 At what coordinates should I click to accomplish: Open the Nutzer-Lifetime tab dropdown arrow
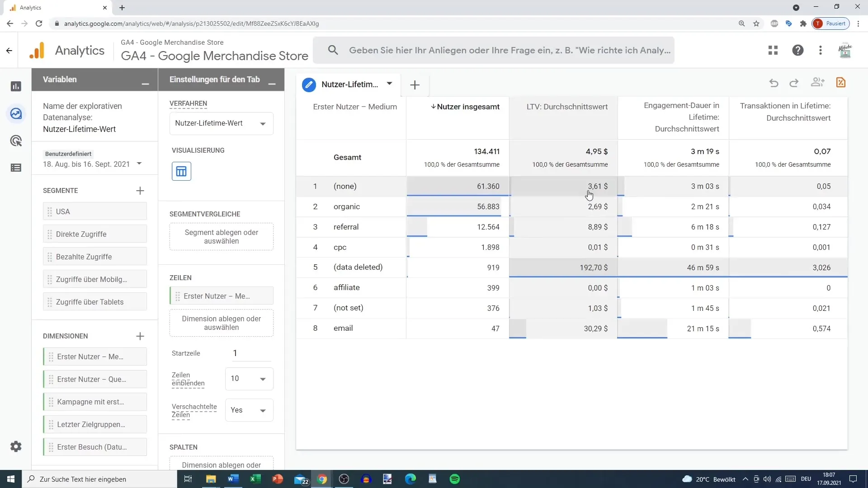coord(389,84)
